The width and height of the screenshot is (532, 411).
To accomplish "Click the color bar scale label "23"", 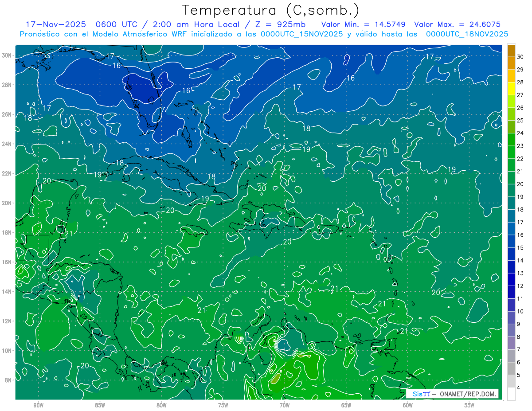I will tap(520, 146).
